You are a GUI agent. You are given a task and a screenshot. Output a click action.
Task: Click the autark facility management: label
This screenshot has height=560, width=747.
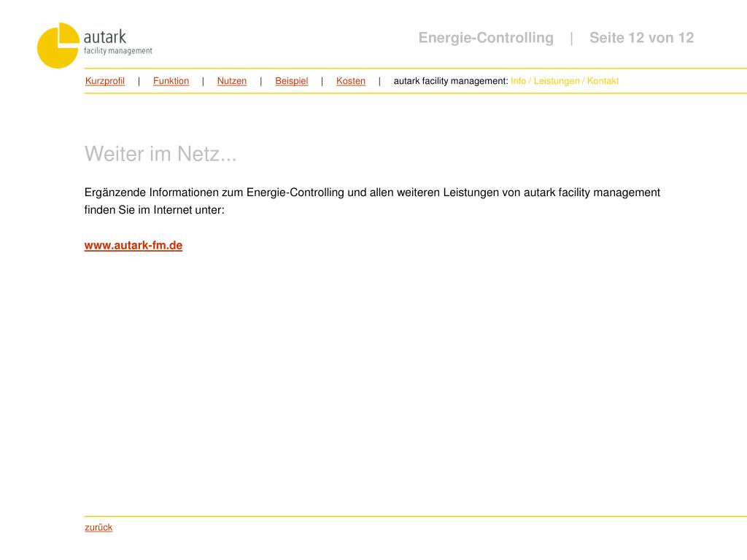[451, 81]
